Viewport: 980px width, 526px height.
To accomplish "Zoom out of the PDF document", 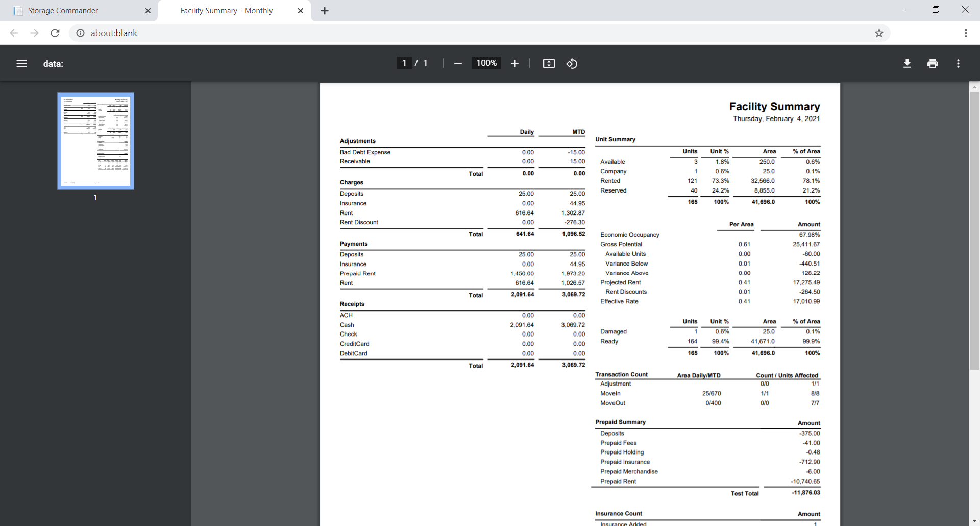I will 457,63.
